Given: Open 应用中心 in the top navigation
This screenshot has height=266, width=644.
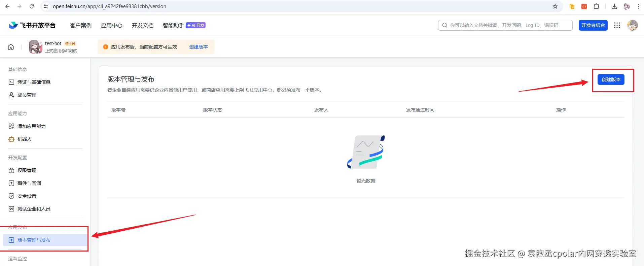Looking at the screenshot, I should point(112,26).
